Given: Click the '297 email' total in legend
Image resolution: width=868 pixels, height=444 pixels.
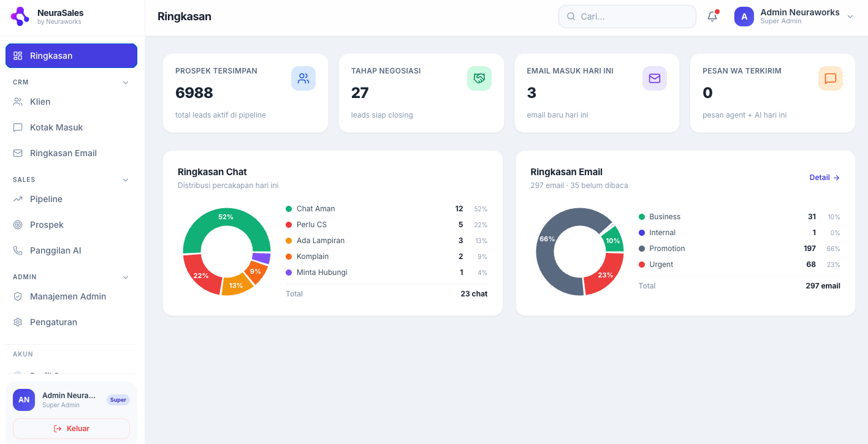Looking at the screenshot, I should [823, 286].
